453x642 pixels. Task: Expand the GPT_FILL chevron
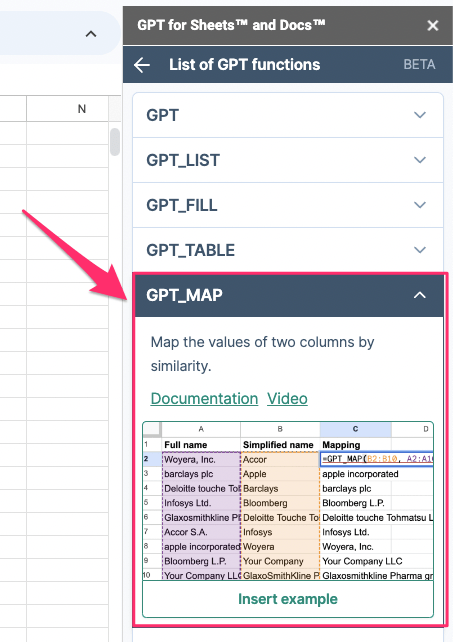tap(420, 205)
